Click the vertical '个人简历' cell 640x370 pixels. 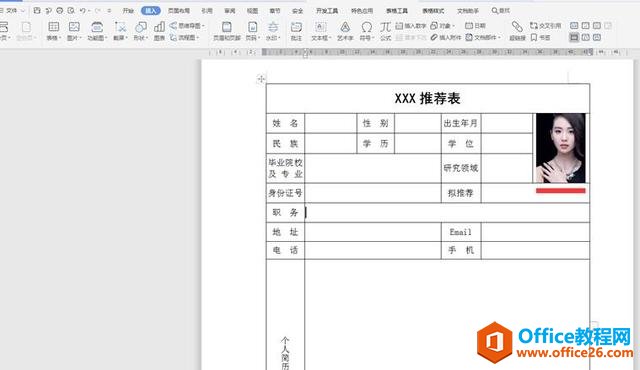(285, 315)
